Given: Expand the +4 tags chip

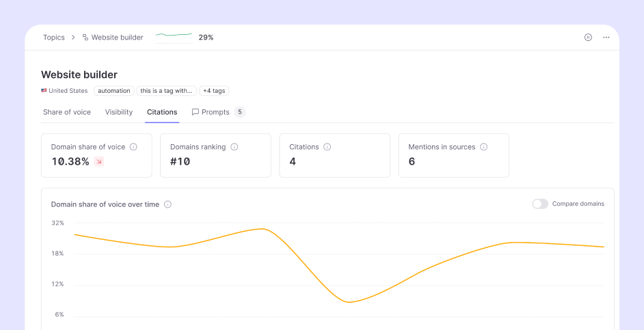Looking at the screenshot, I should point(214,91).
